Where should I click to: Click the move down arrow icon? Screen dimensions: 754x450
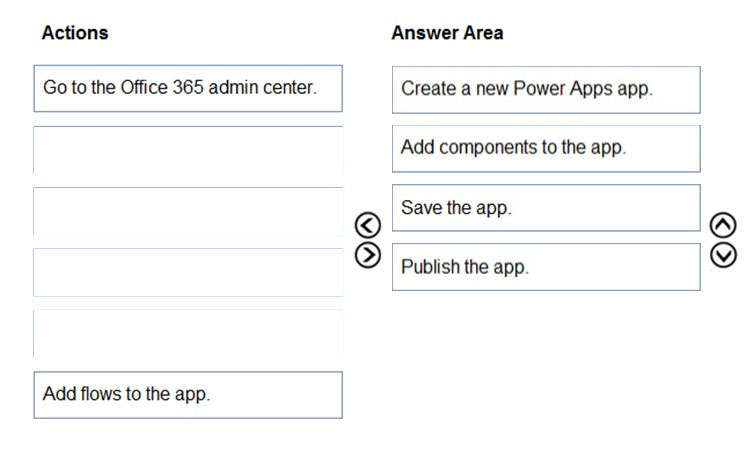(x=723, y=255)
